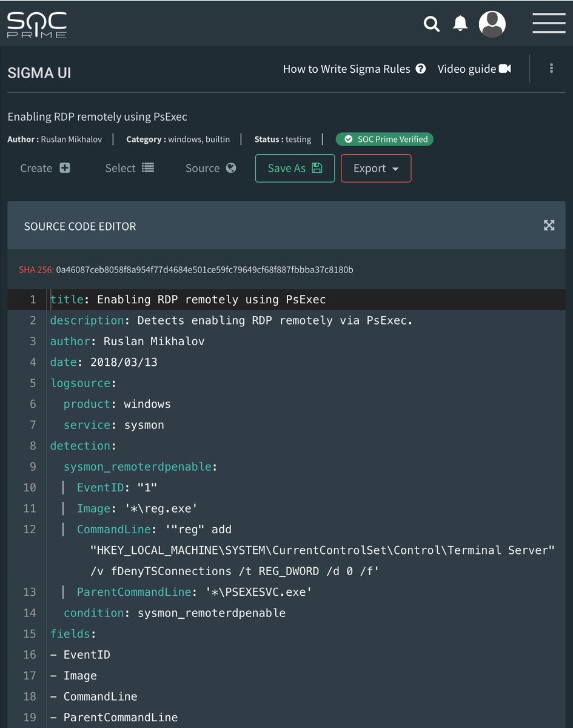
Task: Click the date: 2018/03/13 line
Action: 104,362
